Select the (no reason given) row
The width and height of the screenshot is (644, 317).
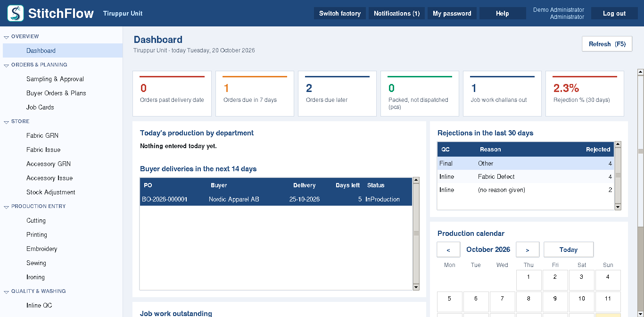(x=526, y=190)
